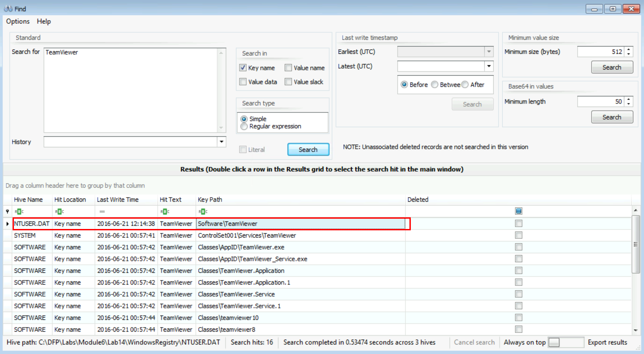Click the Base64 Minimum length field
The image size is (644, 354).
(x=601, y=102)
